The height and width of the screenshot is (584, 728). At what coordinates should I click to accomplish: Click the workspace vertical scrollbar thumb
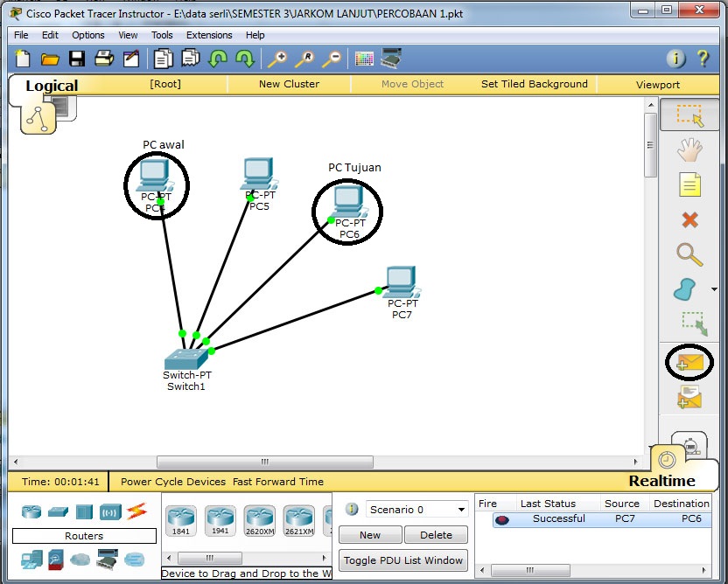pos(650,145)
